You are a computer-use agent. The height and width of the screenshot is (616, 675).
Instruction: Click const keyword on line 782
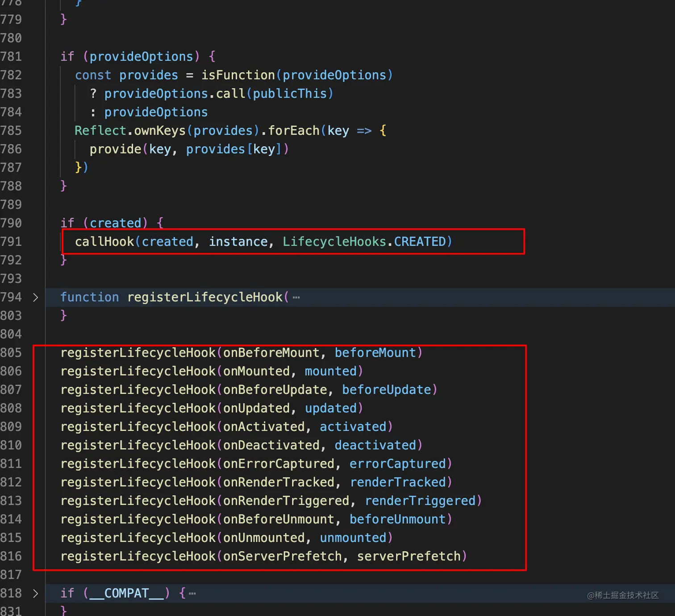(x=93, y=75)
